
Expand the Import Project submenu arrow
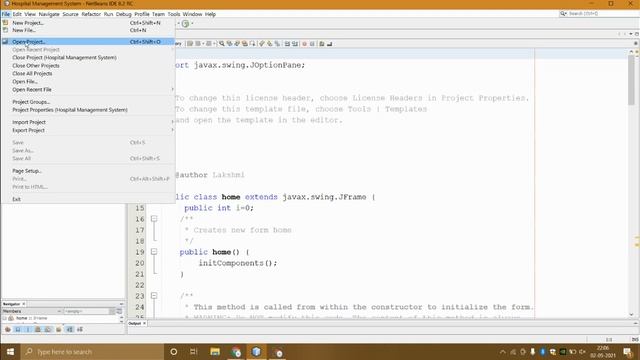(x=172, y=122)
